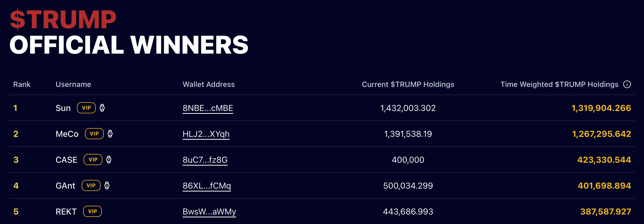Click the watch icon next to CASE
This screenshot has height=224, width=644.
coord(109,160)
